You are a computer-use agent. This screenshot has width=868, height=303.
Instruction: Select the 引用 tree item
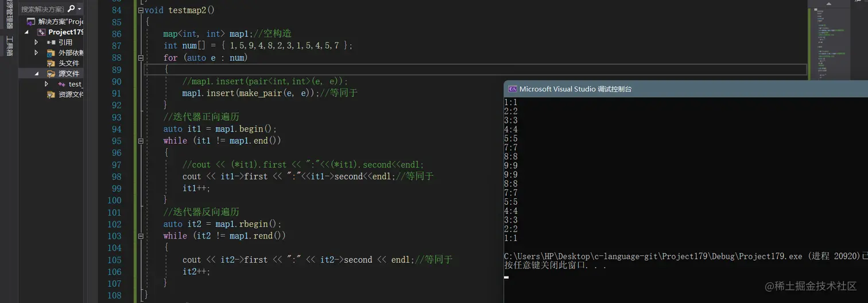coord(65,43)
